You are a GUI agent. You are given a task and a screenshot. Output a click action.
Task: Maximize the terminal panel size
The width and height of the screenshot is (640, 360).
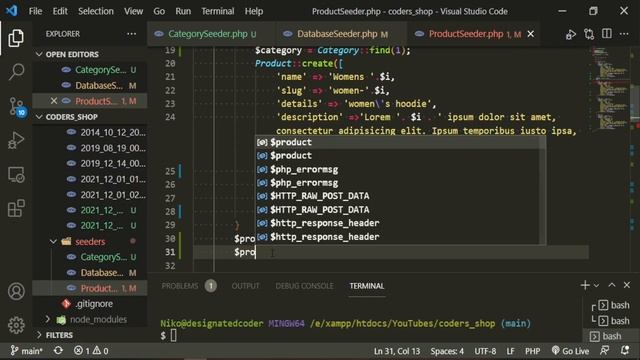coord(611,285)
